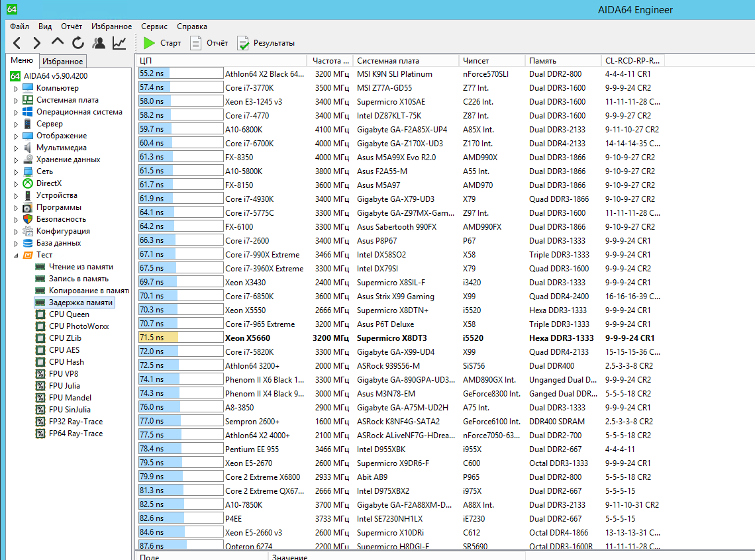The image size is (755, 560).
Task: Click the 84.6 ns result bar
Action: (x=181, y=532)
